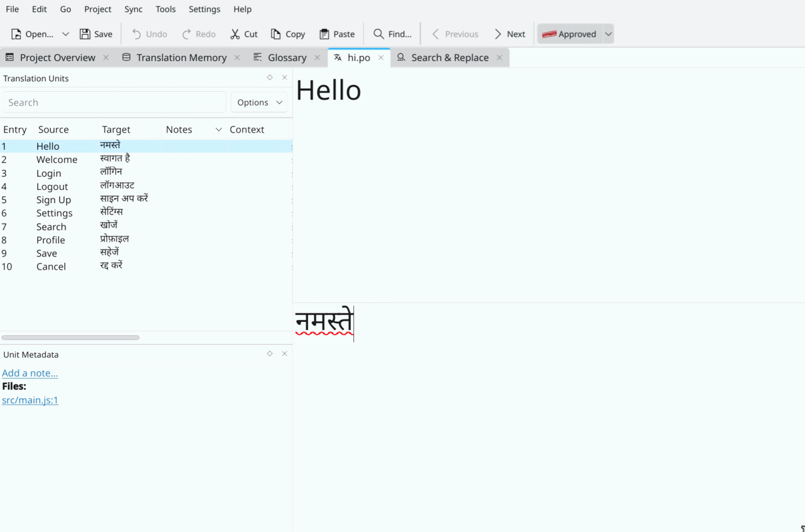Screen dimensions: 805x532
Task: Expand the Approved dropdown arrow
Action: click(x=608, y=34)
